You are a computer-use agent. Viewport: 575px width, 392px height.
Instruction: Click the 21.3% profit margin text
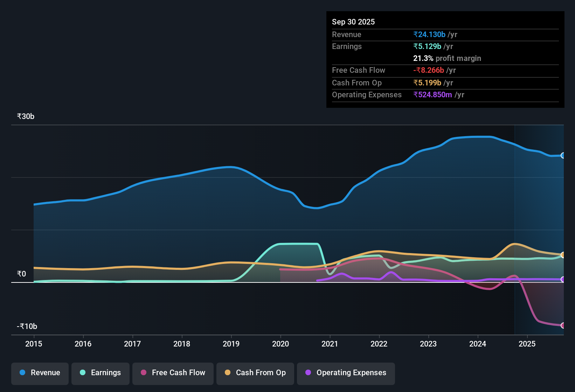click(x=447, y=58)
